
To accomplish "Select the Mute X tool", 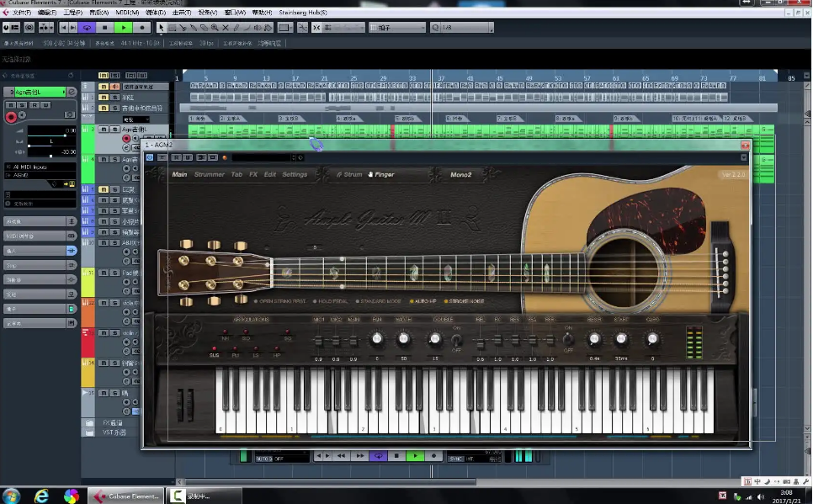I will click(225, 28).
